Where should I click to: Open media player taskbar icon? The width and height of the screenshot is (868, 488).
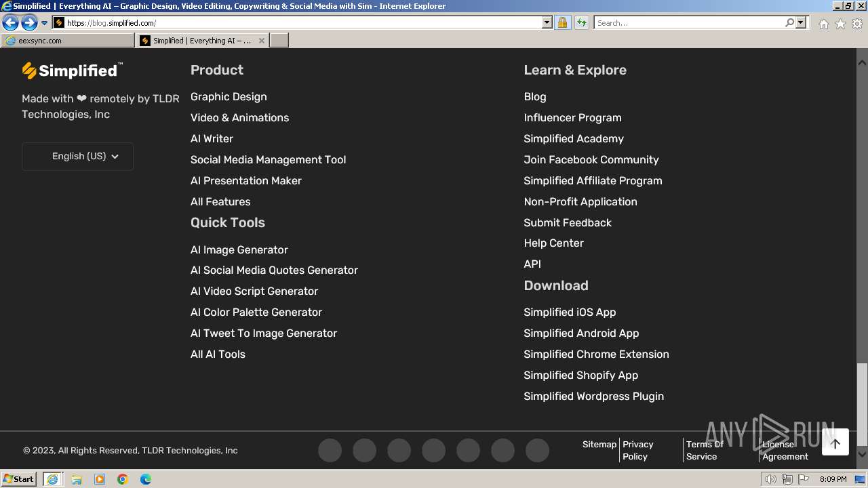100,479
